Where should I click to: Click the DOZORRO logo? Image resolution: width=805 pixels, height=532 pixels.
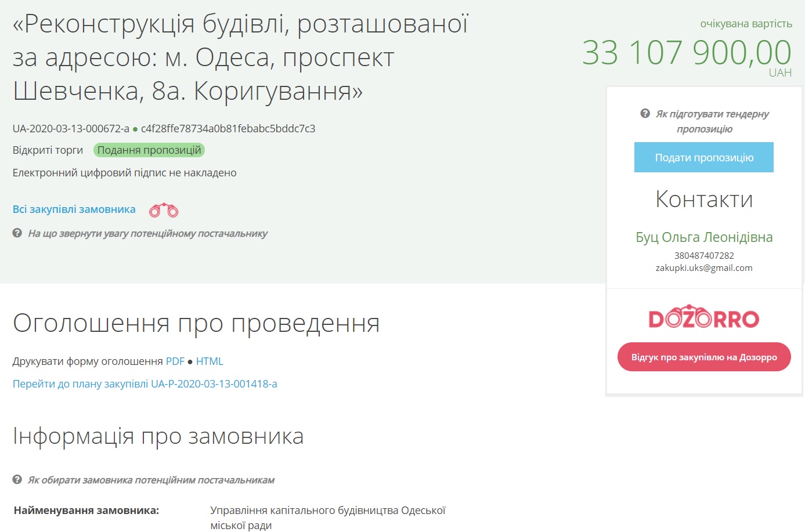(703, 317)
